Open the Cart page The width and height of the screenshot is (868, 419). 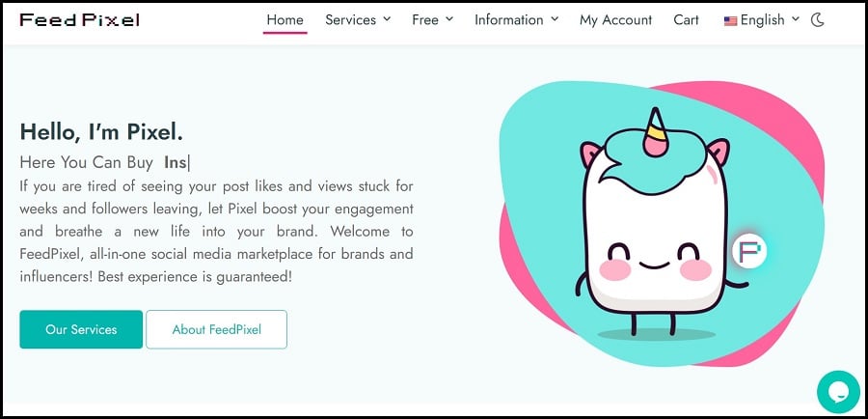pos(686,20)
